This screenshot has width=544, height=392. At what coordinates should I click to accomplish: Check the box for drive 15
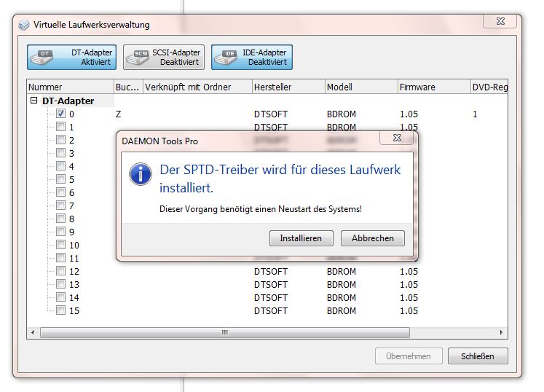pyautogui.click(x=61, y=310)
